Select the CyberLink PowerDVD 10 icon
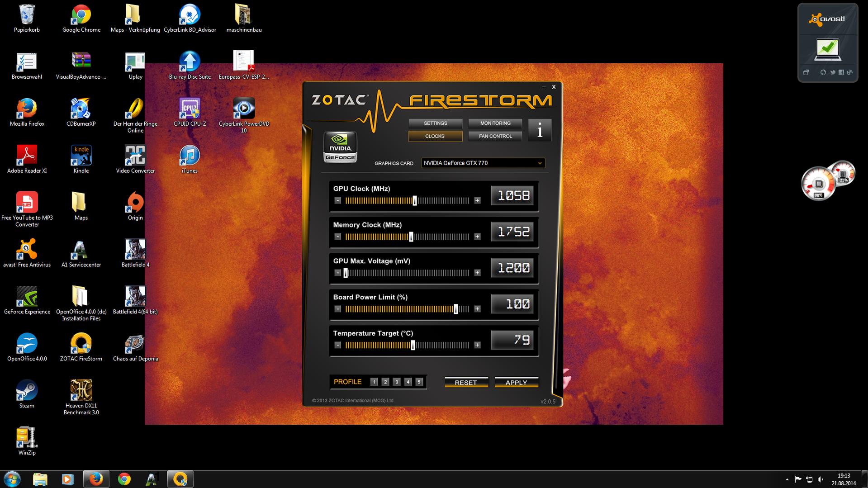The image size is (868, 488). coord(244,116)
